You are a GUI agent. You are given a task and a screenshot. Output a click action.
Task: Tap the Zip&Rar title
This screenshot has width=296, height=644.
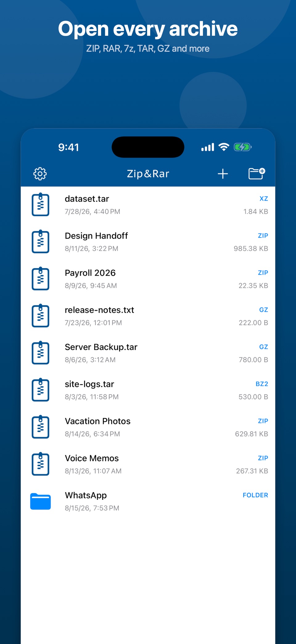[x=148, y=174]
